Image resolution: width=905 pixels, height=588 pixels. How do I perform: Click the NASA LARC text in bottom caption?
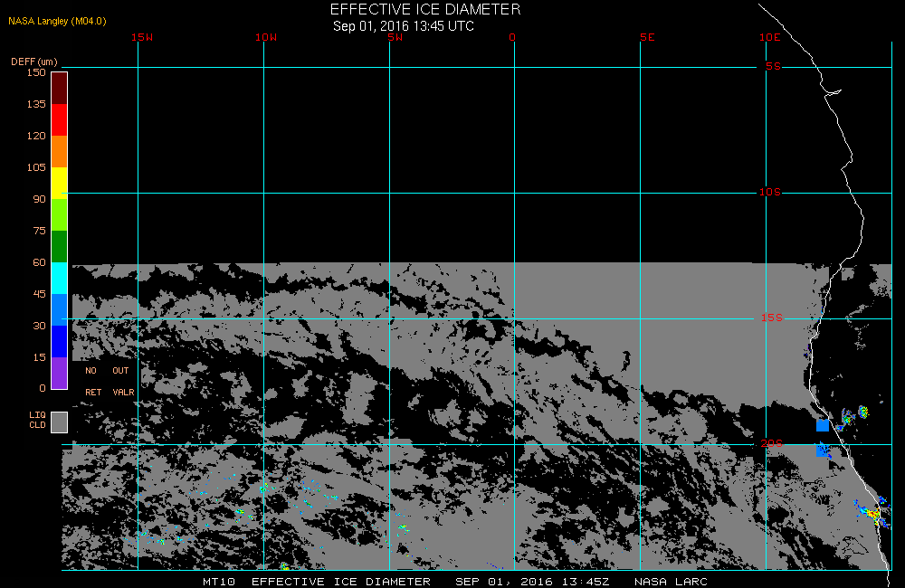click(x=671, y=582)
